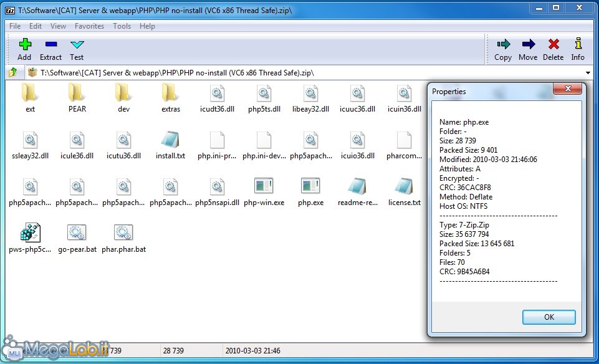Select the Move toolbar icon
This screenshot has height=364, width=599.
point(528,49)
